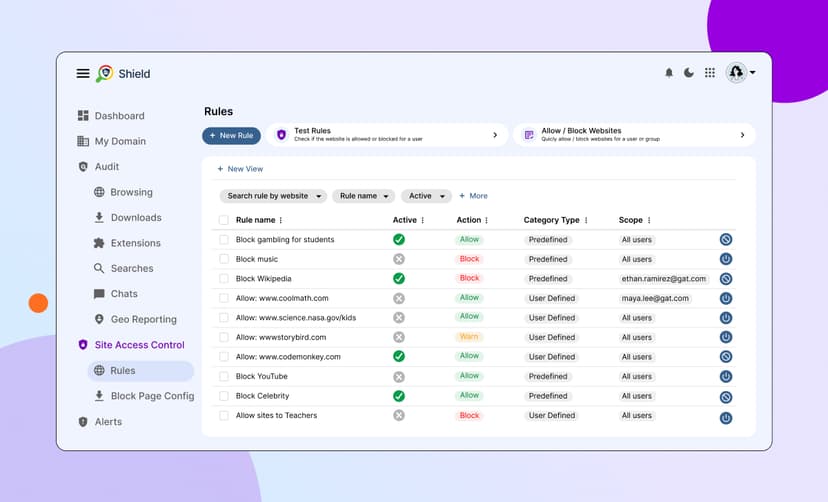Click disable icon for Block Wikipedia rule
The image size is (828, 502).
(726, 279)
